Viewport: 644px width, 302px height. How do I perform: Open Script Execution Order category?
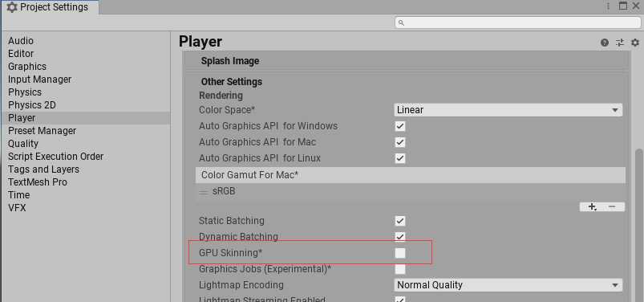click(x=55, y=157)
